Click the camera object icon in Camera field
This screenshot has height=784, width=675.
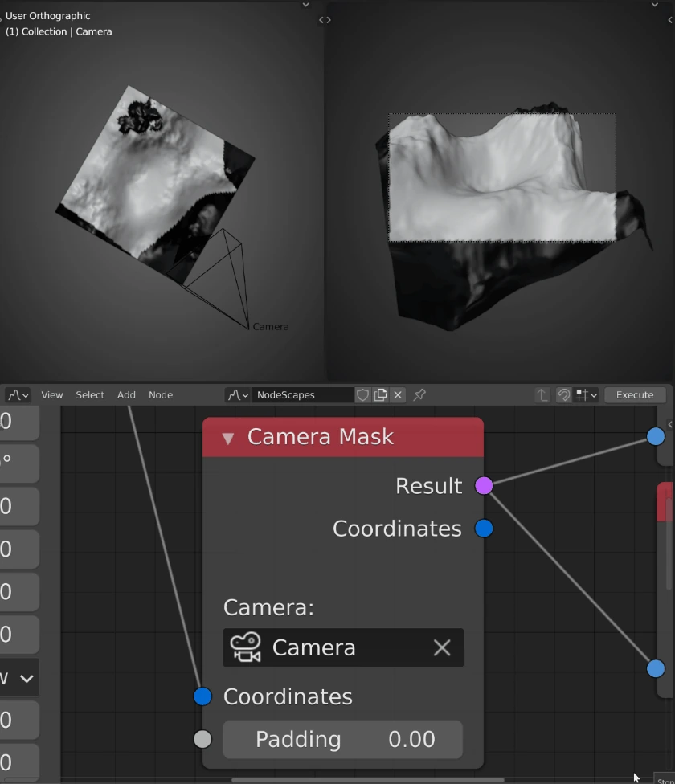(x=246, y=647)
